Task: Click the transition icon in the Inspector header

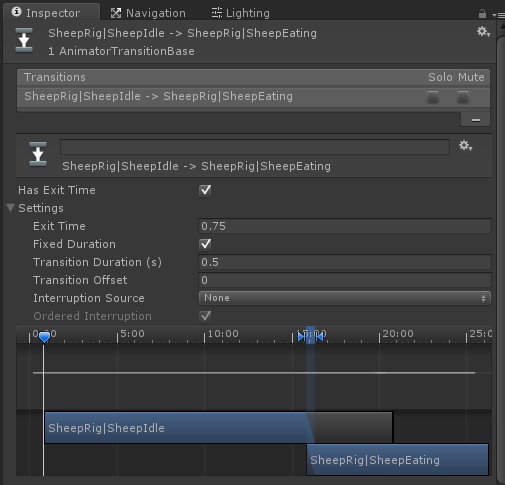Action: [x=24, y=41]
